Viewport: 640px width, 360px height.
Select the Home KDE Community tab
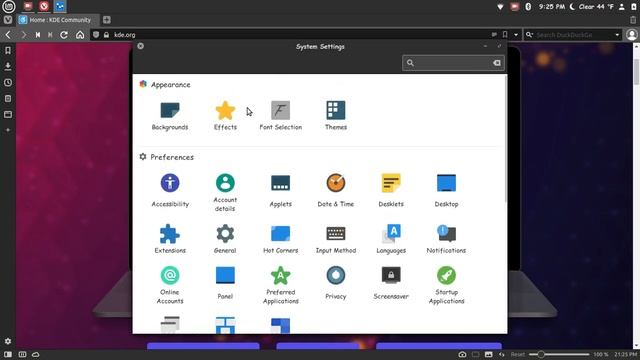(x=58, y=20)
